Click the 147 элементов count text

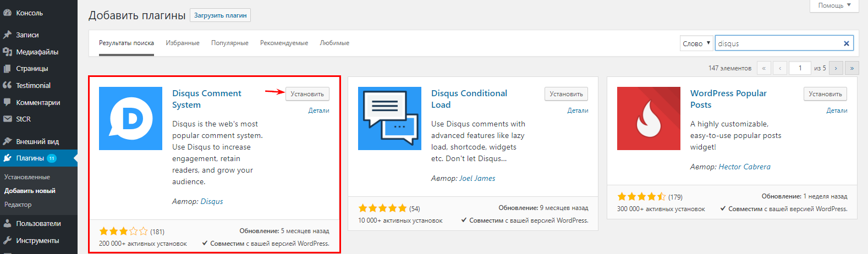pyautogui.click(x=729, y=68)
